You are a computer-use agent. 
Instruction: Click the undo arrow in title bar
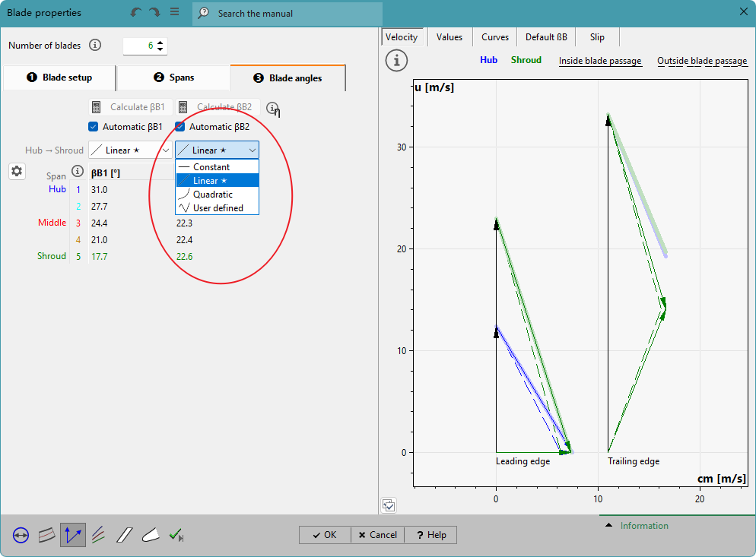(x=136, y=13)
